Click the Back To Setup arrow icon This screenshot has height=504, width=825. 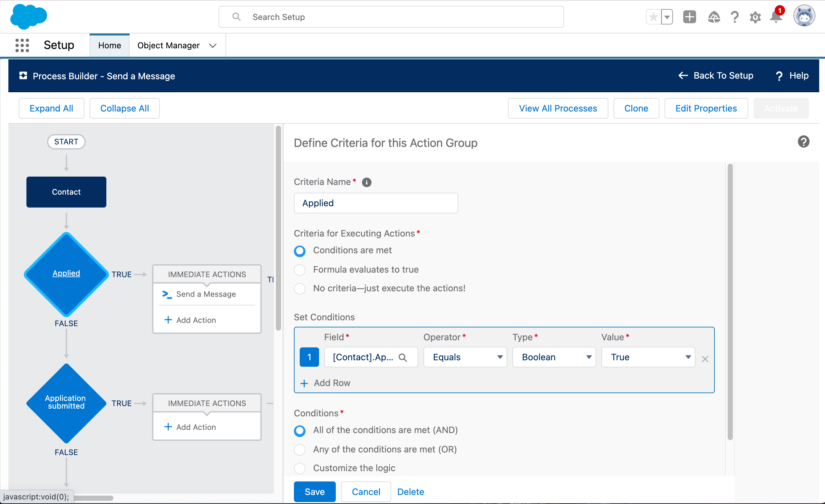click(x=683, y=76)
